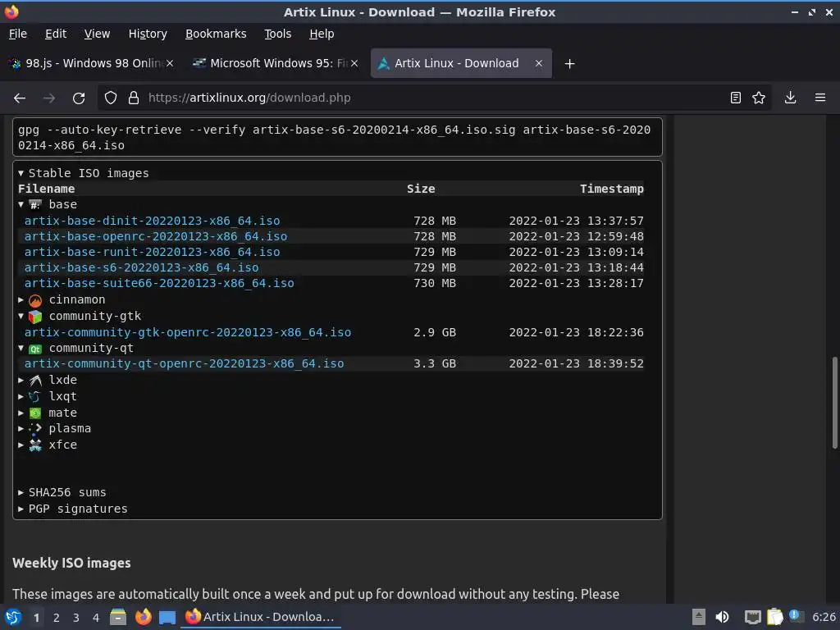
Task: Open the File menu
Action: pos(18,34)
